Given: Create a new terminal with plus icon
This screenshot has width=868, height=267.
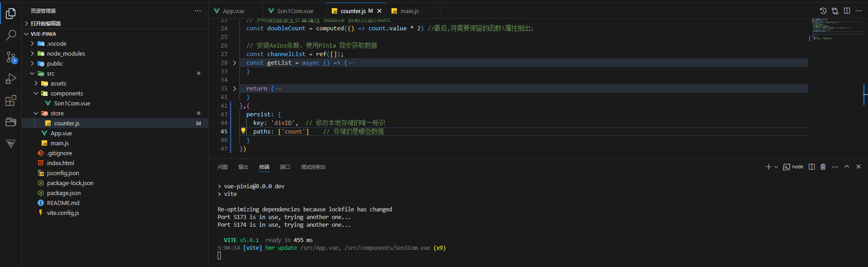Looking at the screenshot, I should pos(768,167).
